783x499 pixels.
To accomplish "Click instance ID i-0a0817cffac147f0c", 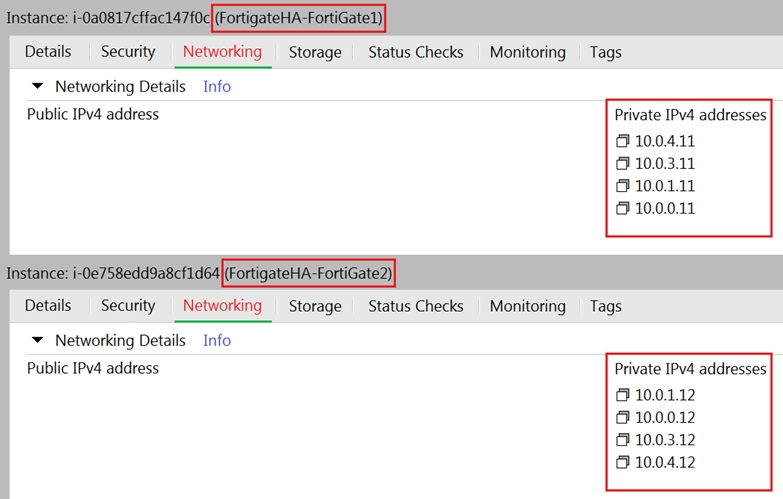I will [x=141, y=18].
